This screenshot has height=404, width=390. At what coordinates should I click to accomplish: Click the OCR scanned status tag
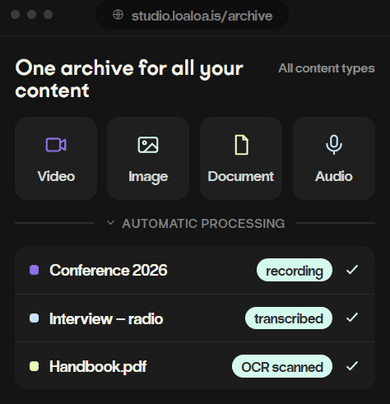(282, 366)
